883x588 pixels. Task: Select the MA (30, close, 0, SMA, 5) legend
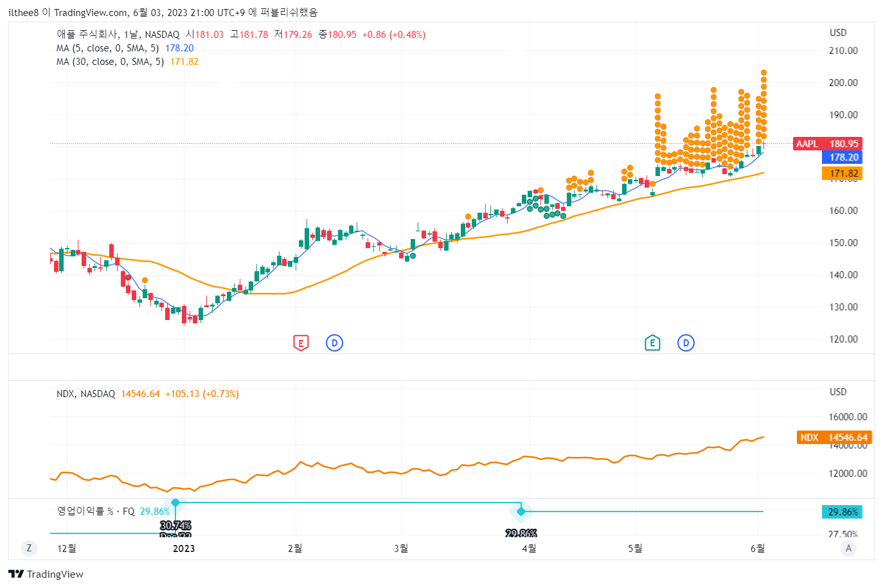(110, 62)
